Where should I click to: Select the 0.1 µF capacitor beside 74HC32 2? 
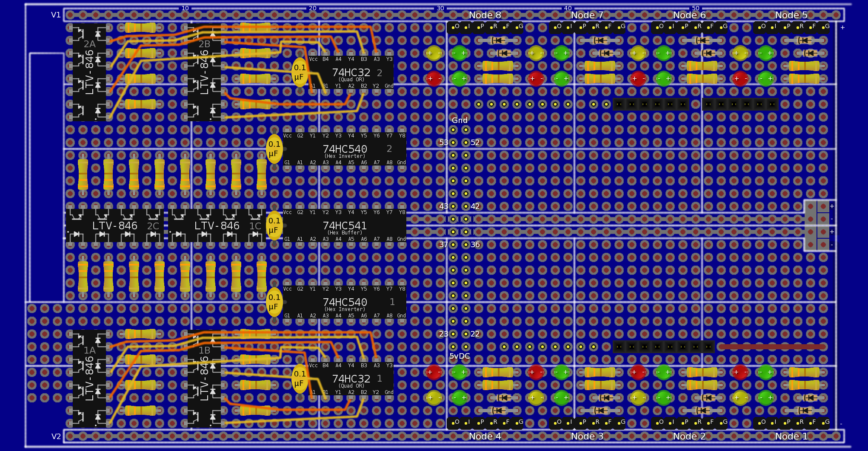click(x=300, y=72)
